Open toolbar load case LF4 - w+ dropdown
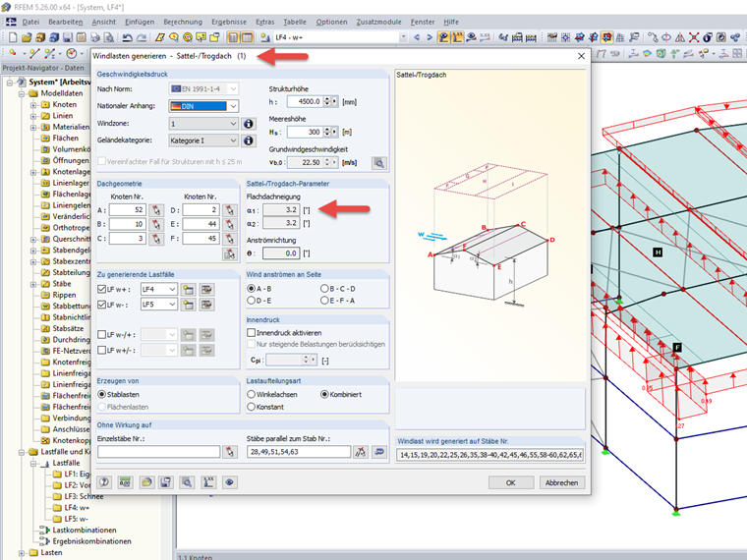This screenshot has width=747, height=560. pos(403,37)
